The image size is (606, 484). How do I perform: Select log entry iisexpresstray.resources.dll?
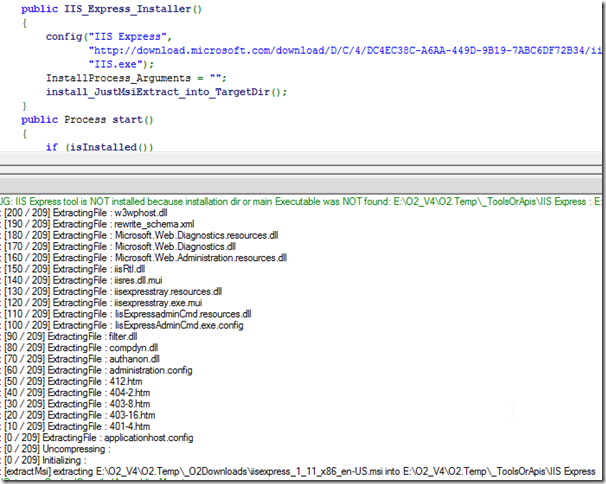[112, 291]
